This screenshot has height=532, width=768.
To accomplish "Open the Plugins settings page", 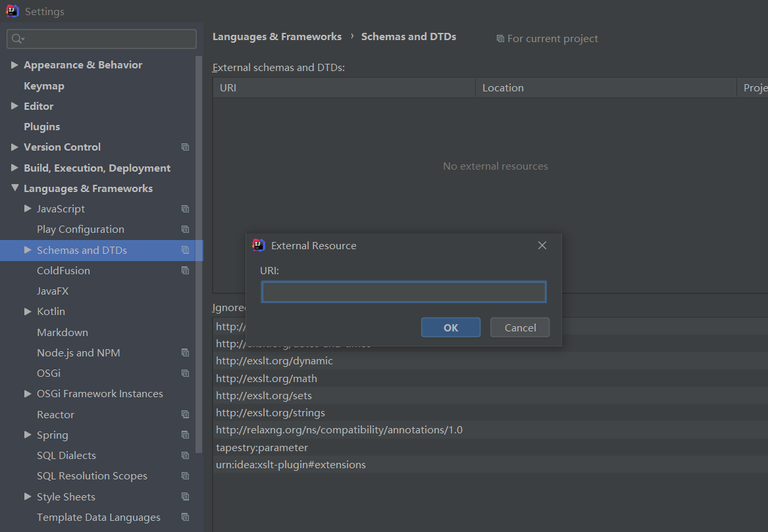I will click(41, 126).
